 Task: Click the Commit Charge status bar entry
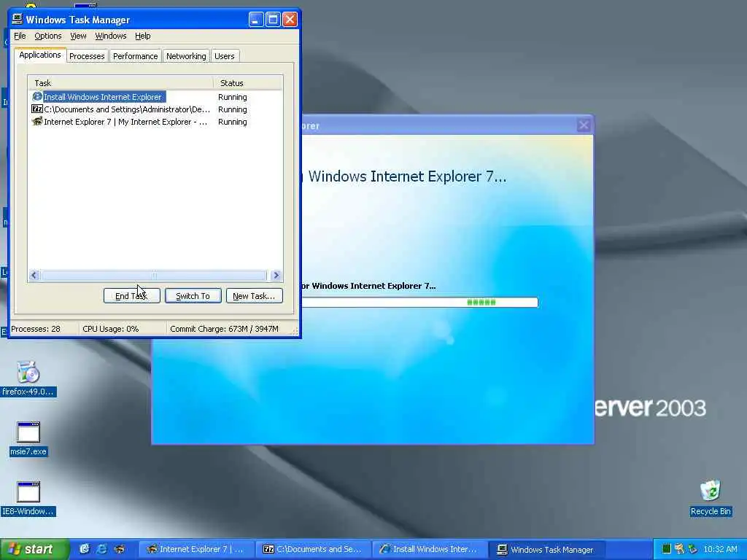coord(225,329)
